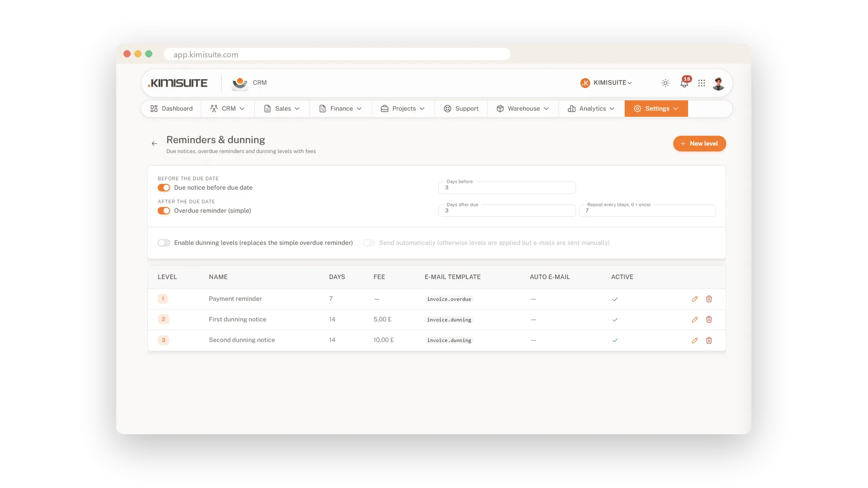Click the 10,00 £ fee value
This screenshot has width=868, height=488.
(x=383, y=340)
